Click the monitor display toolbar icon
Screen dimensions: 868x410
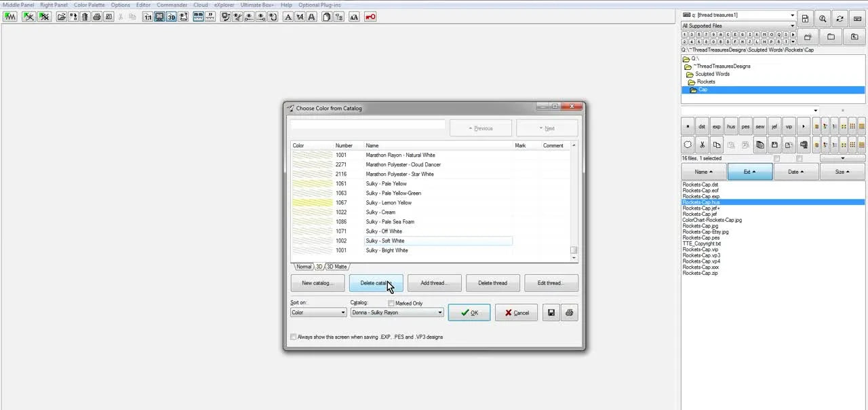pos(159,16)
